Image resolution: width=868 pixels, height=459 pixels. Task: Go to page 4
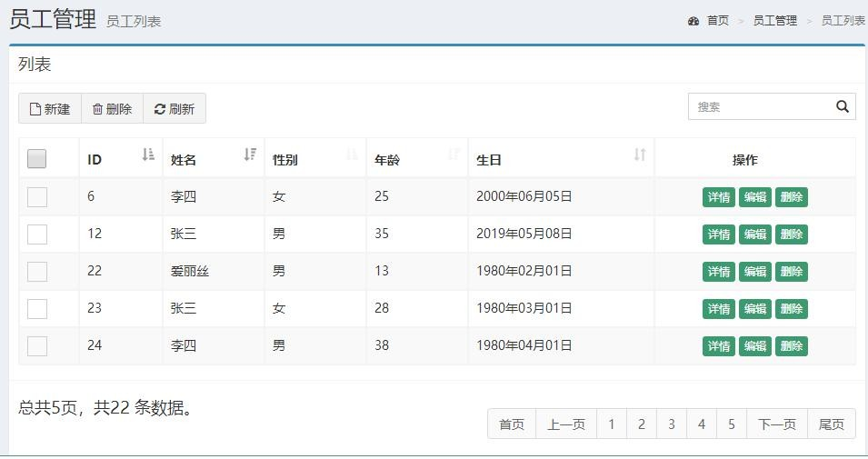pyautogui.click(x=702, y=424)
